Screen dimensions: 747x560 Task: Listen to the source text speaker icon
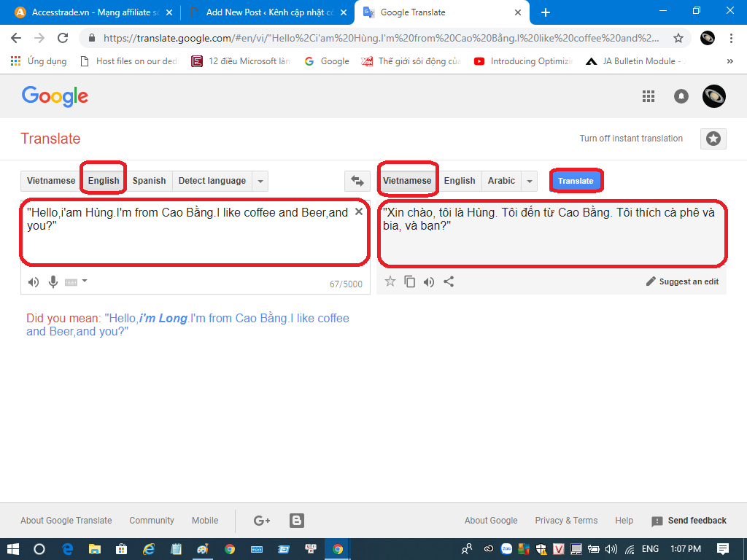34,282
